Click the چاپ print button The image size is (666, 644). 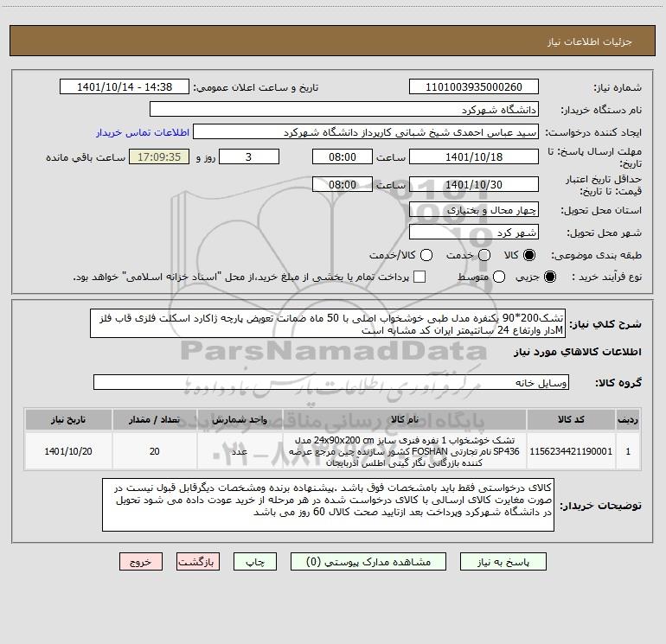tap(255, 562)
